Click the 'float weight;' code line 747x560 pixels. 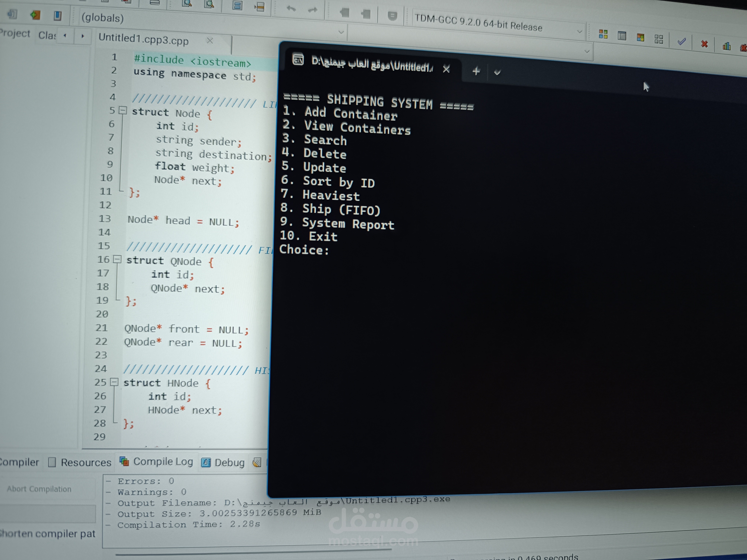click(194, 167)
